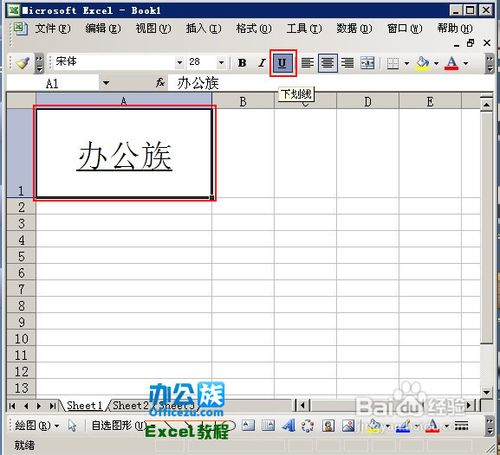Open Font Color dropdown in formatting toolbar

click(466, 63)
